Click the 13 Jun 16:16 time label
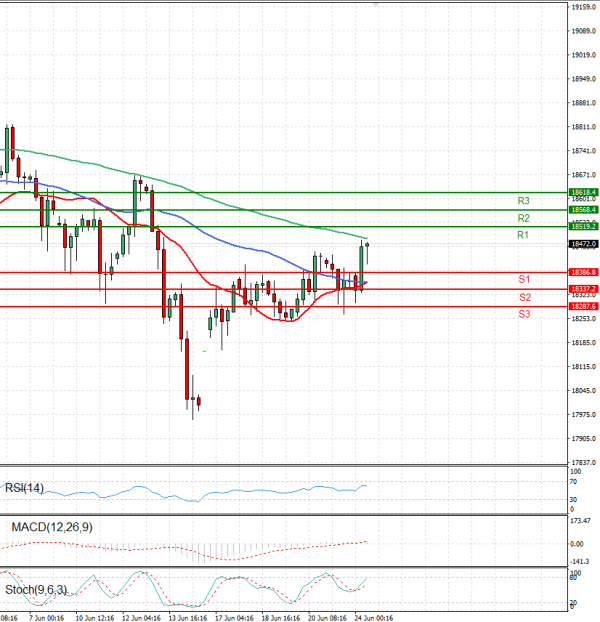The height and width of the screenshot is (622, 600). [188, 618]
